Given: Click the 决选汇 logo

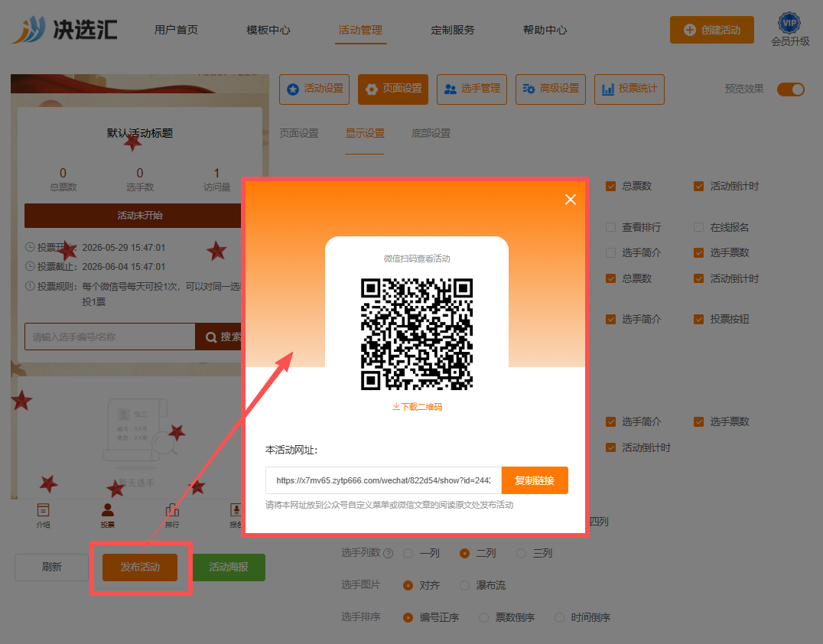Looking at the screenshot, I should pyautogui.click(x=64, y=29).
